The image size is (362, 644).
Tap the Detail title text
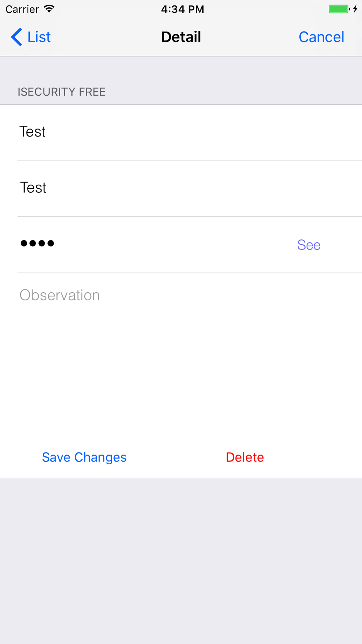coord(181,37)
